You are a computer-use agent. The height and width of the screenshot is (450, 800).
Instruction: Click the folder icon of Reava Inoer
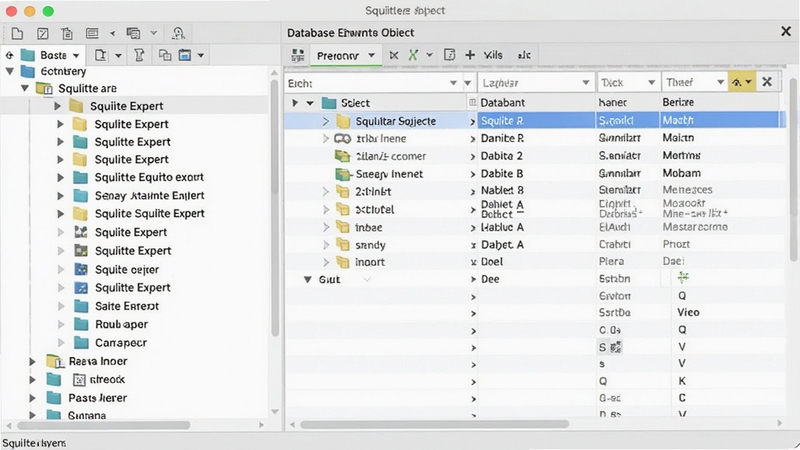(x=54, y=361)
